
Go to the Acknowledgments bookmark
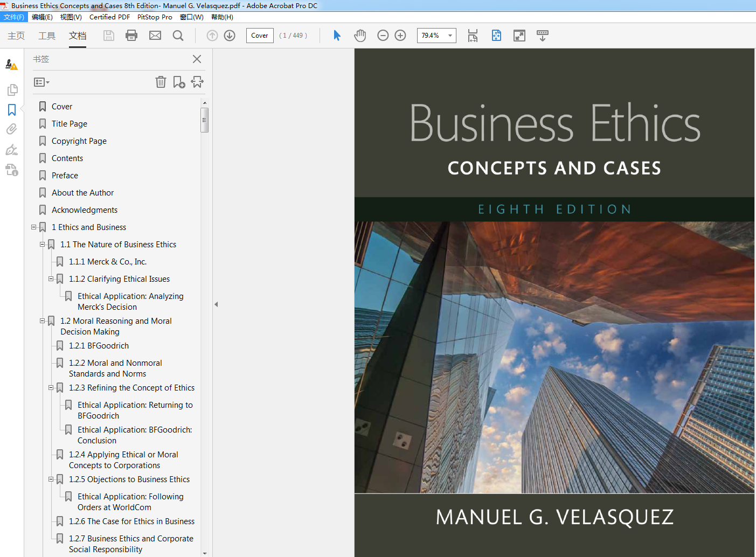tap(85, 210)
